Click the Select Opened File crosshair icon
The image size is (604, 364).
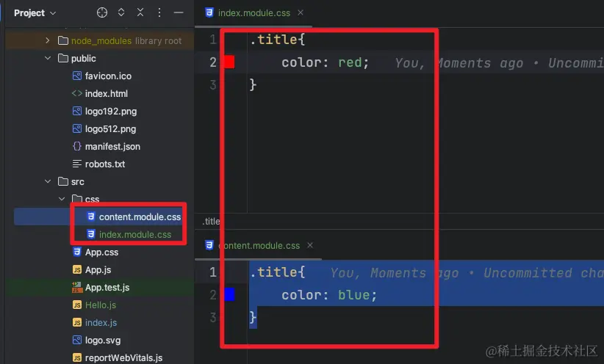[101, 12]
